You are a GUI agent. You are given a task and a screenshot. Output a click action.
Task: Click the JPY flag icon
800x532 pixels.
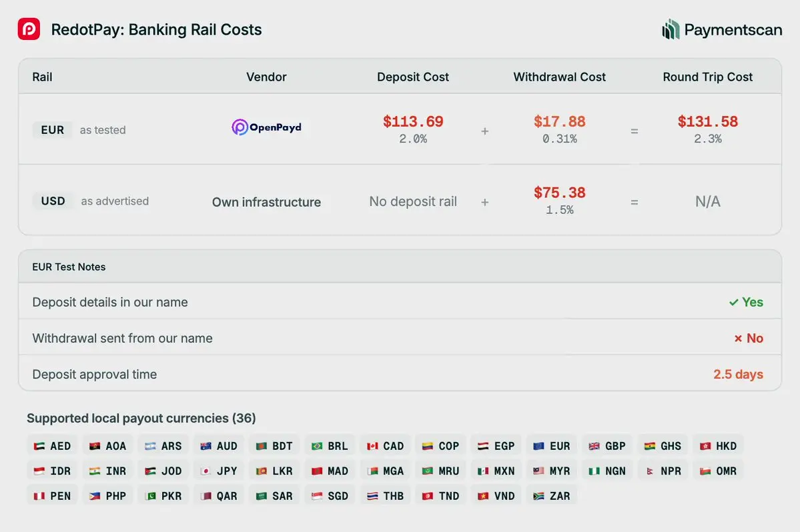(x=206, y=471)
